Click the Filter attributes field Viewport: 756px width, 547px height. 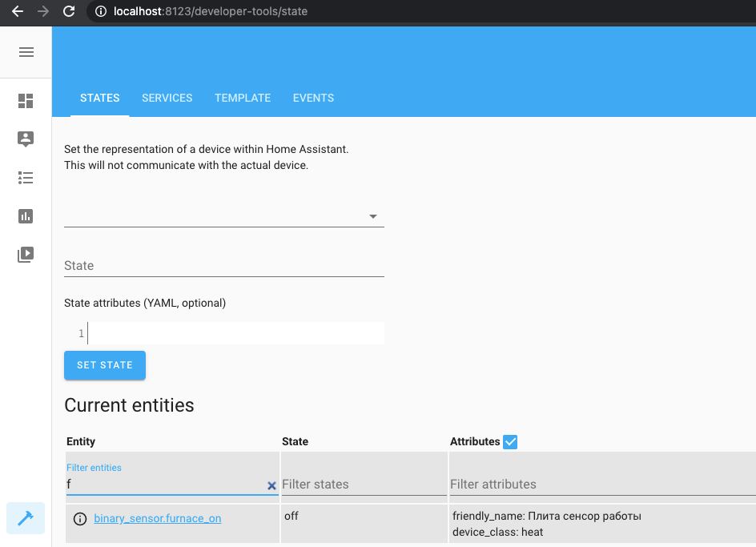coord(601,484)
